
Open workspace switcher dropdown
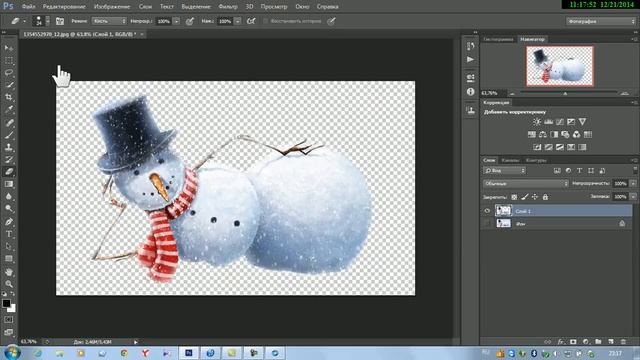coord(600,21)
